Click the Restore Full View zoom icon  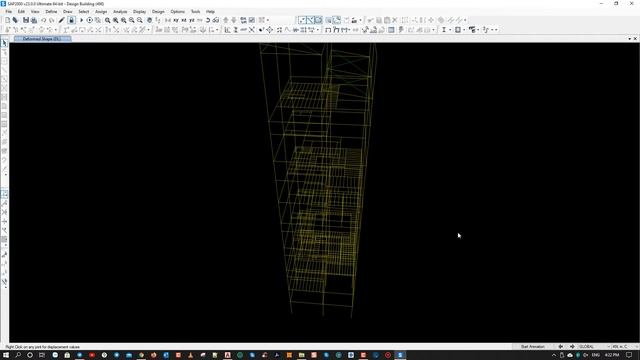(116, 20)
